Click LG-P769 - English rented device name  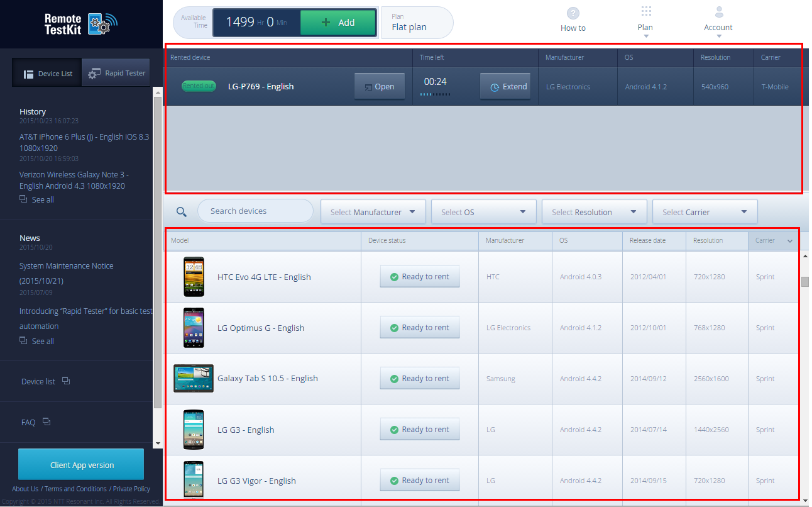261,87
